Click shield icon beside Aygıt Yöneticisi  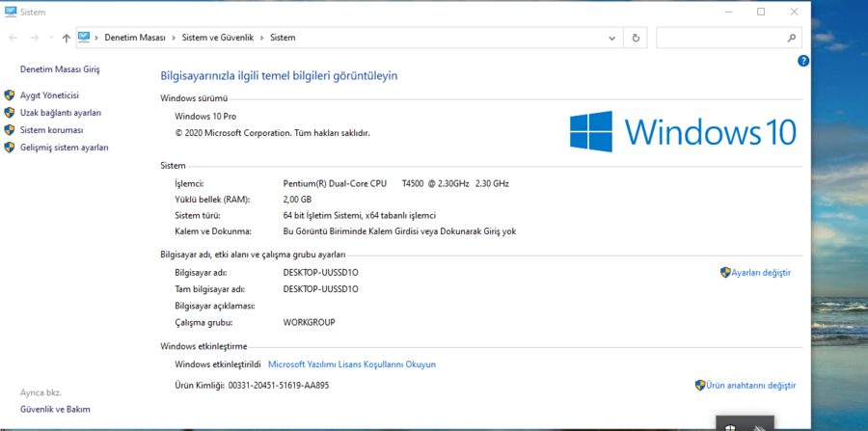[10, 95]
